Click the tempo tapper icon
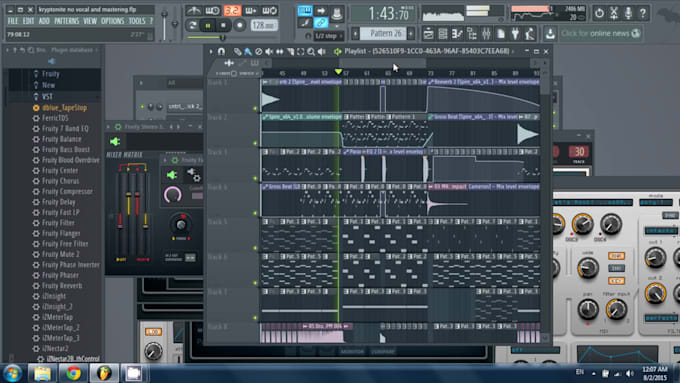This screenshot has height=383, width=680. (x=530, y=33)
